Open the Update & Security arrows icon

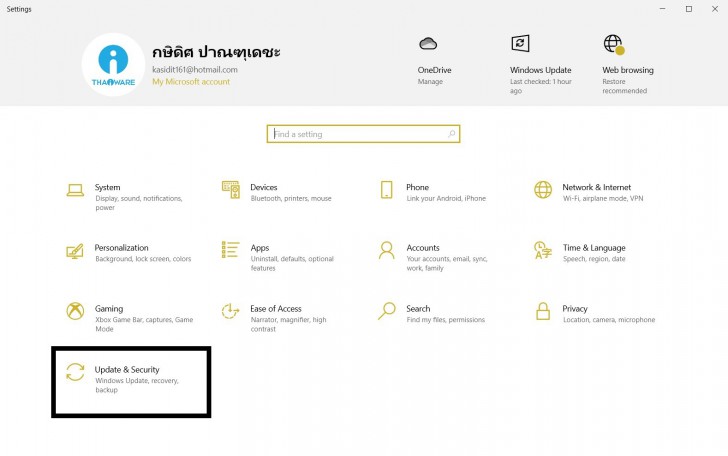[75, 372]
